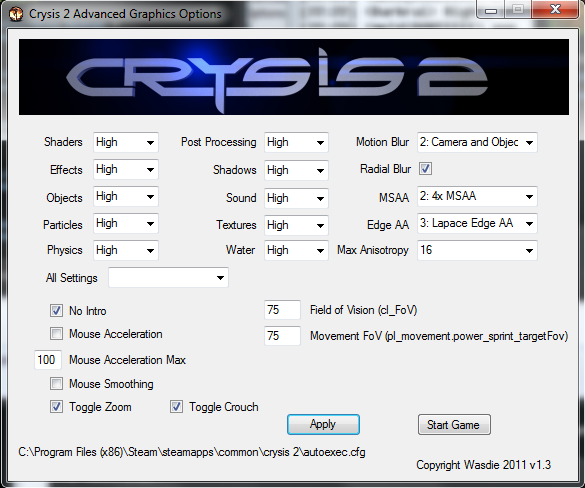Enable the Mouse Acceleration checkbox
The width and height of the screenshot is (585, 488).
click(56, 334)
